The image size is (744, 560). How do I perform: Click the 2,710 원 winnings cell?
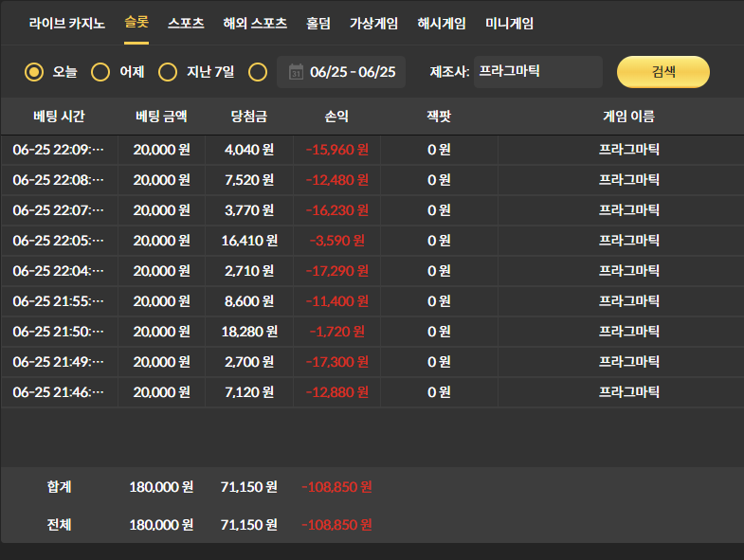249,271
